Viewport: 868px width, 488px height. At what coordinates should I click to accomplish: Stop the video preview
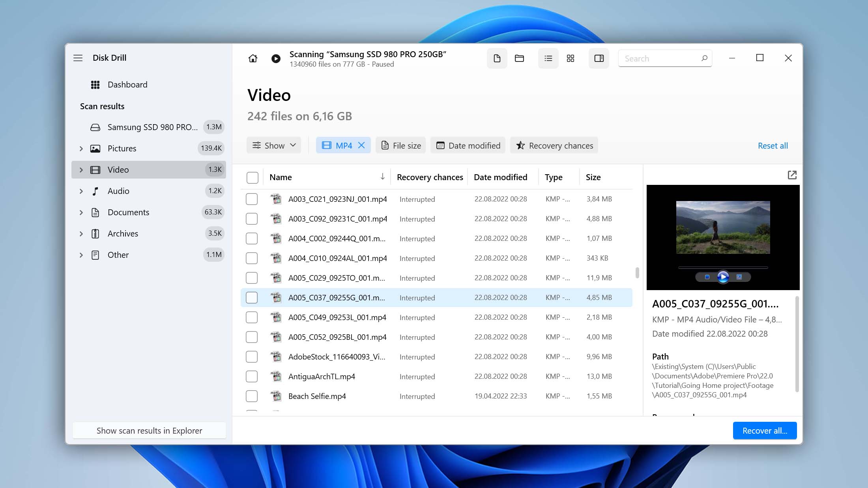coord(707,277)
